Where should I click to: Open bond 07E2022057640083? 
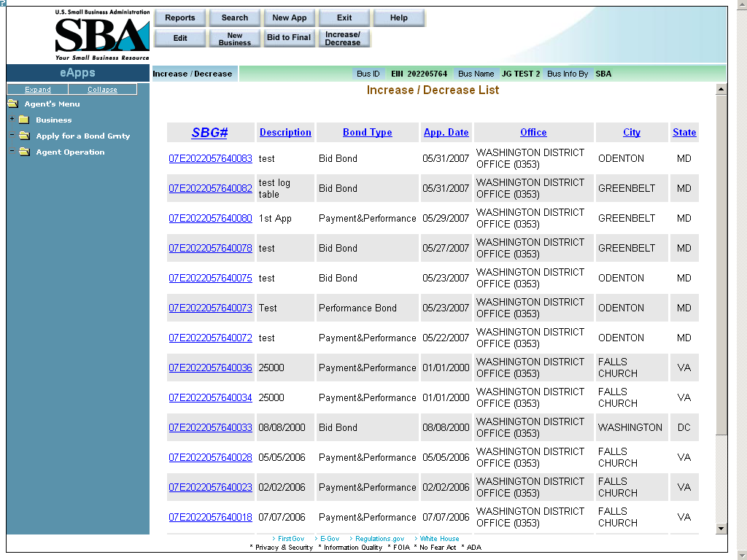coord(211,158)
